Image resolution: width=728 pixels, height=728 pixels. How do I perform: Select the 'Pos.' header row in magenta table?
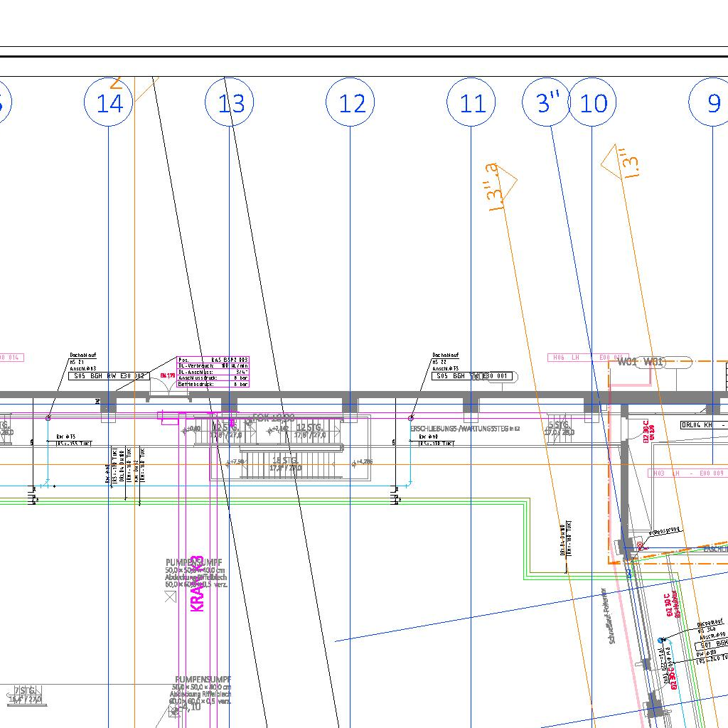click(x=213, y=360)
